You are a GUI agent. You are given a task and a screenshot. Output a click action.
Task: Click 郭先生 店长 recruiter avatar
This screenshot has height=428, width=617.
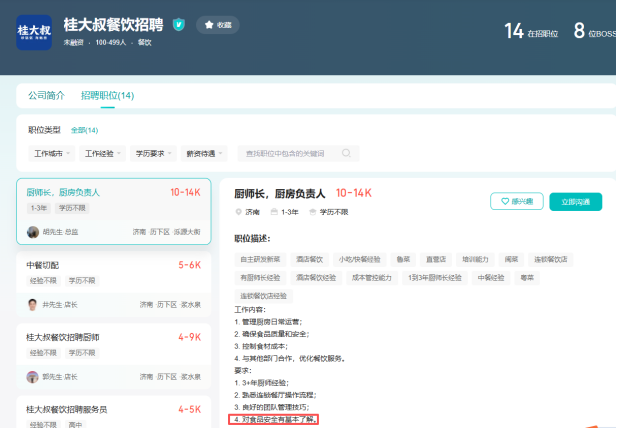33,377
